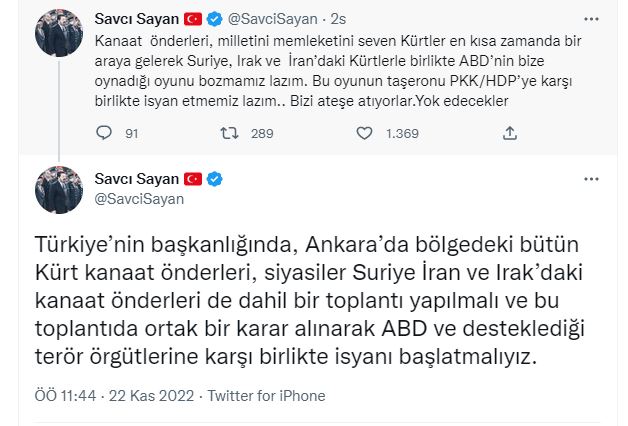Open Savcı Sayan name on second tweet
The height and width of the screenshot is (426, 628).
[137, 179]
